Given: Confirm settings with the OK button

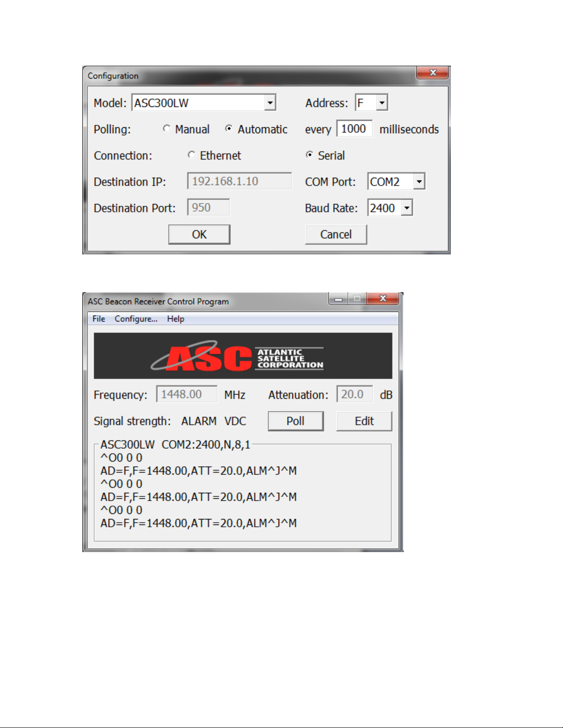Looking at the screenshot, I should [x=199, y=234].
